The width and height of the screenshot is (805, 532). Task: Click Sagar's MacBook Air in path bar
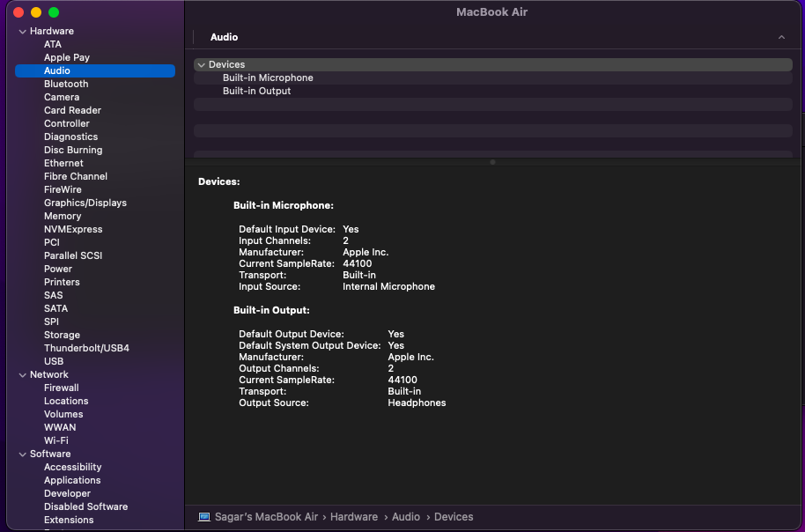pyautogui.click(x=267, y=517)
